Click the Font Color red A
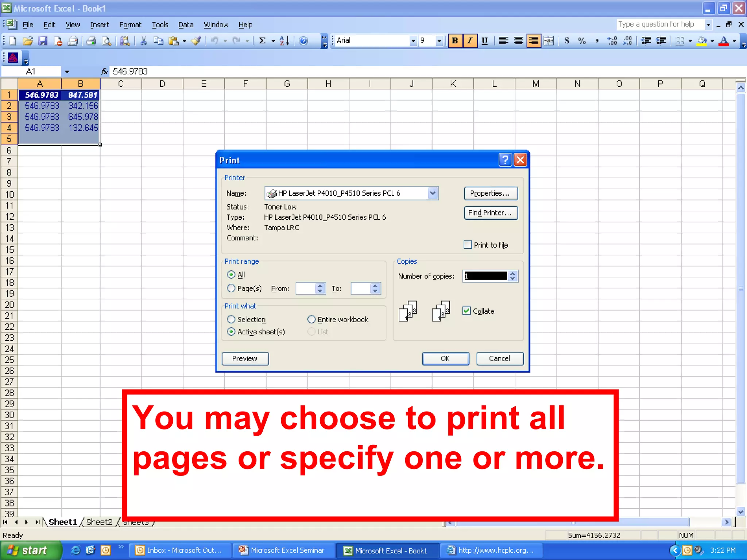The image size is (747, 560). click(x=724, y=41)
